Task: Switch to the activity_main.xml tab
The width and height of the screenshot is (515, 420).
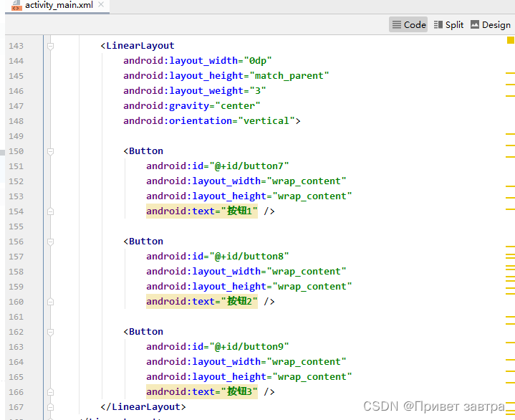Action: (x=59, y=5)
